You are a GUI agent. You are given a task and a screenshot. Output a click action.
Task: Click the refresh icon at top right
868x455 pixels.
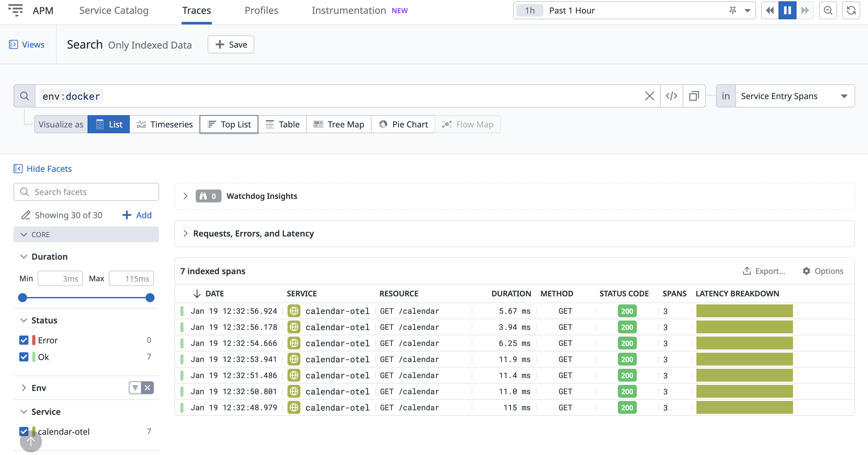point(851,10)
